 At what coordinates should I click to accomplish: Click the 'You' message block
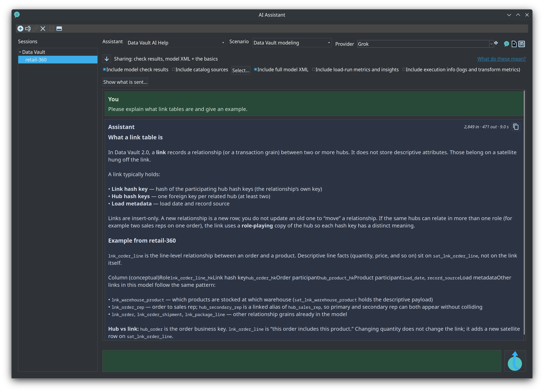click(314, 104)
